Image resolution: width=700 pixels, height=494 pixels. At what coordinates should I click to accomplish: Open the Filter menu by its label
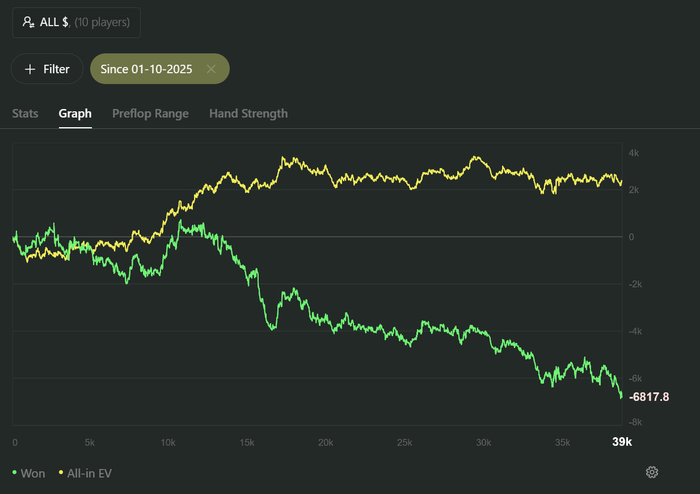point(56,69)
